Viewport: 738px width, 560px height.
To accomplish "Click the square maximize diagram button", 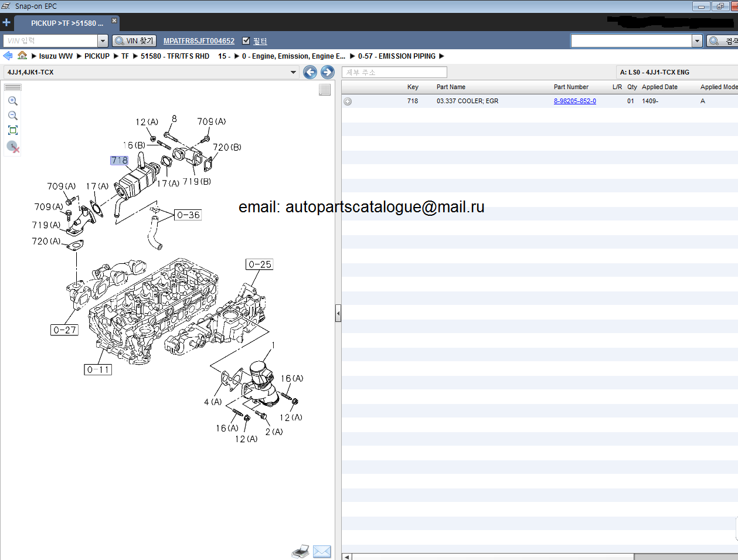I will point(325,90).
